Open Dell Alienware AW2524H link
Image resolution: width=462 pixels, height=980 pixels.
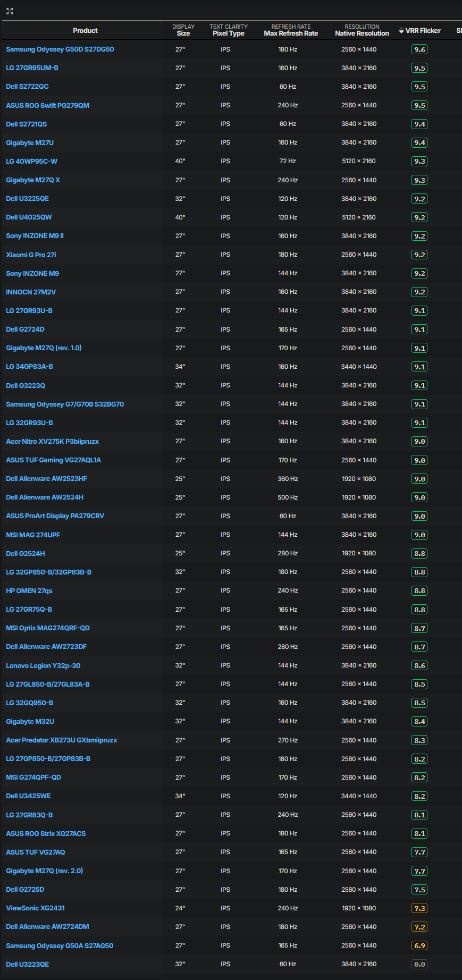tap(45, 497)
